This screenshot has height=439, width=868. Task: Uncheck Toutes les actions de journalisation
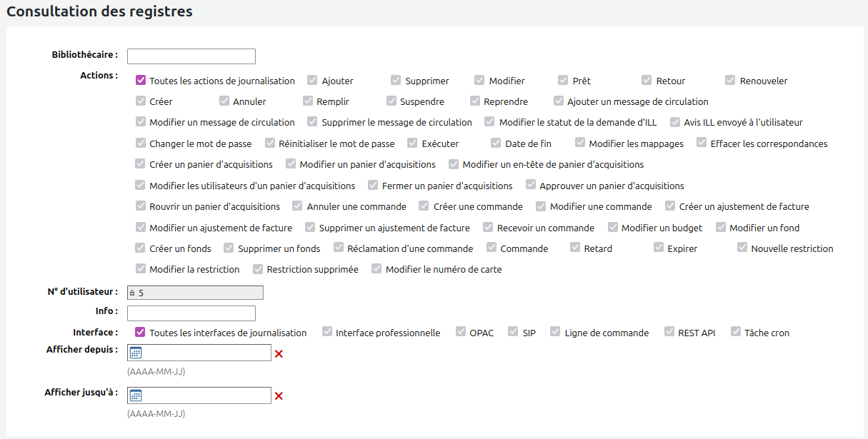(141, 81)
